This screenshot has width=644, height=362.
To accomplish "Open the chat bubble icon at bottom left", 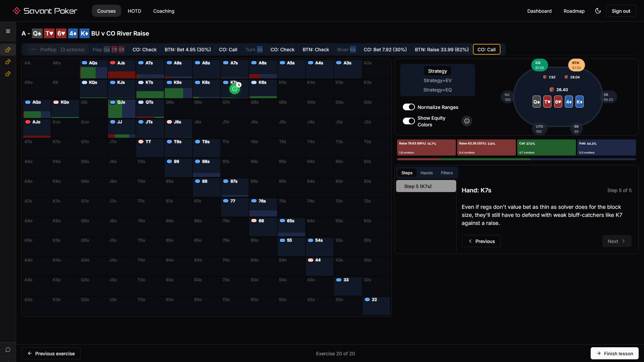I will pyautogui.click(x=8, y=350).
